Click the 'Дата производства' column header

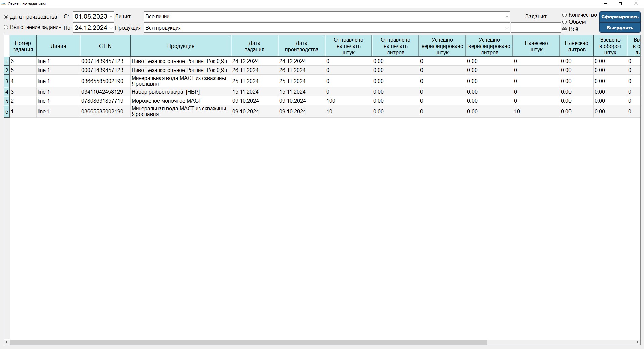click(x=301, y=46)
